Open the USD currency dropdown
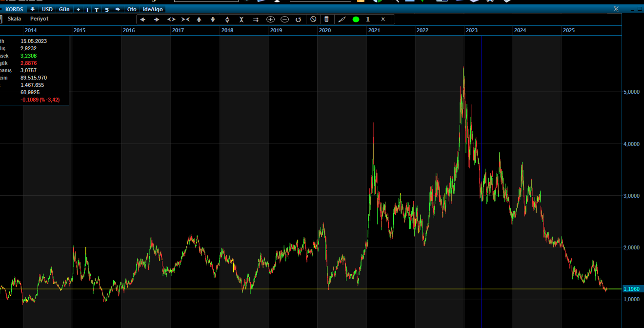Screen dimensions: 644x328 pos(47,9)
